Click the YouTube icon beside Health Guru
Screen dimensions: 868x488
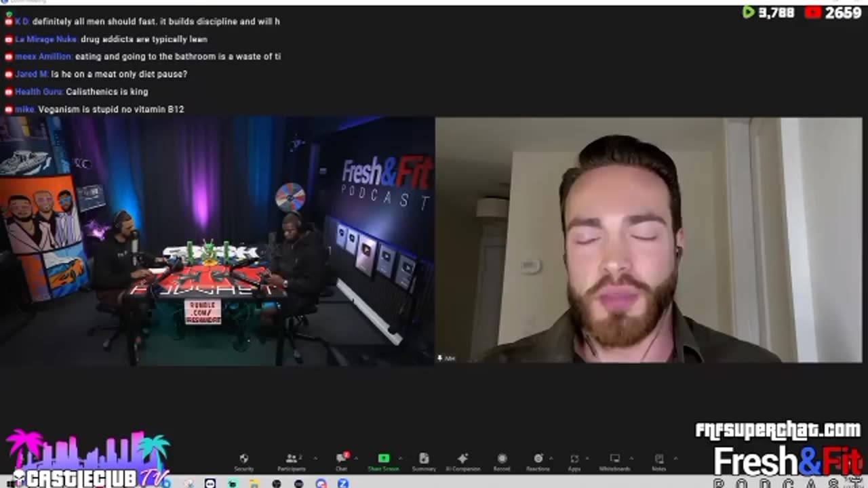click(9, 91)
